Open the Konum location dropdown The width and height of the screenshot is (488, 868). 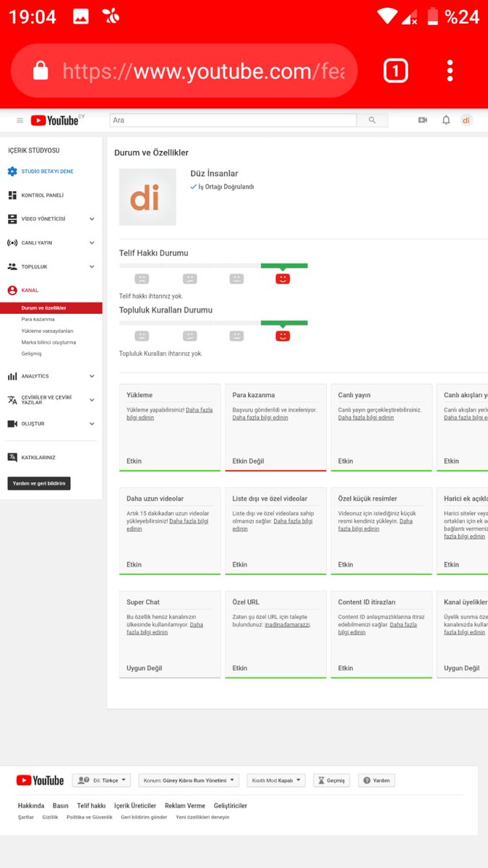click(x=189, y=780)
